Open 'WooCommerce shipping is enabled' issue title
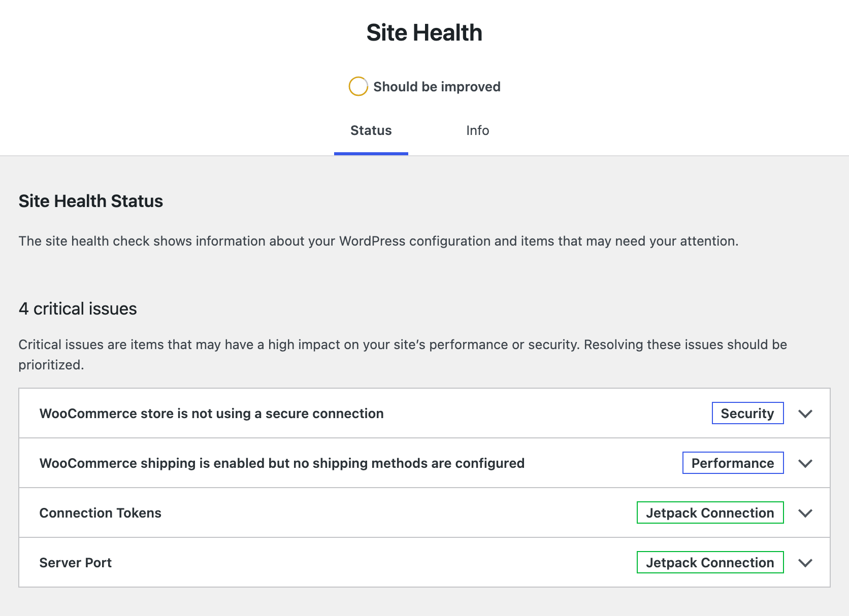Viewport: 849px width, 616px height. tap(282, 463)
